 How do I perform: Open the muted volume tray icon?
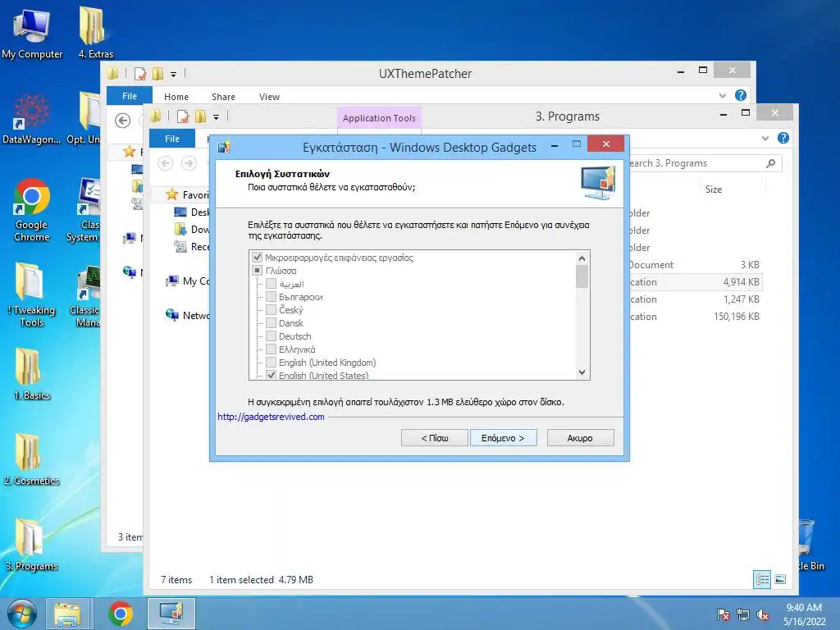pyautogui.click(x=763, y=614)
